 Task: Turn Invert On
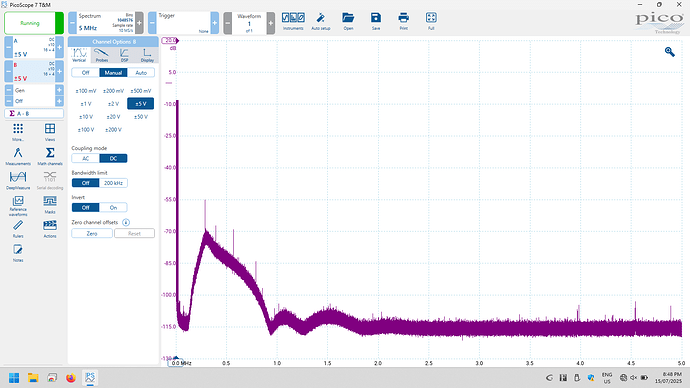click(113, 208)
